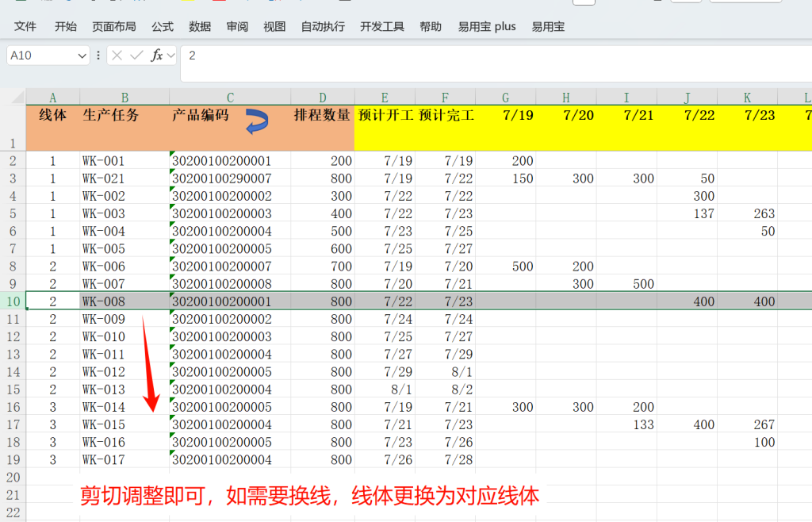Click the confirm checkmark in formula bar
Screen dimensions: 812x522
tap(136, 56)
